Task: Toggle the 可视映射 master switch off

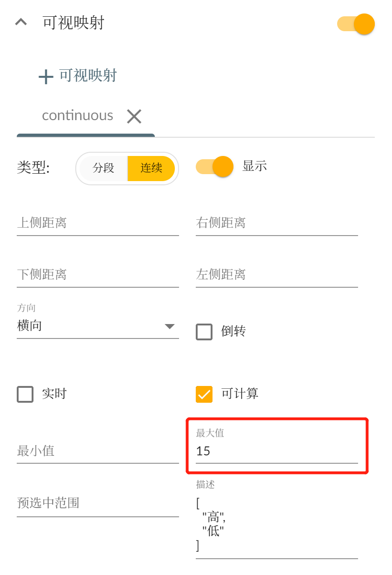Action: 356,24
